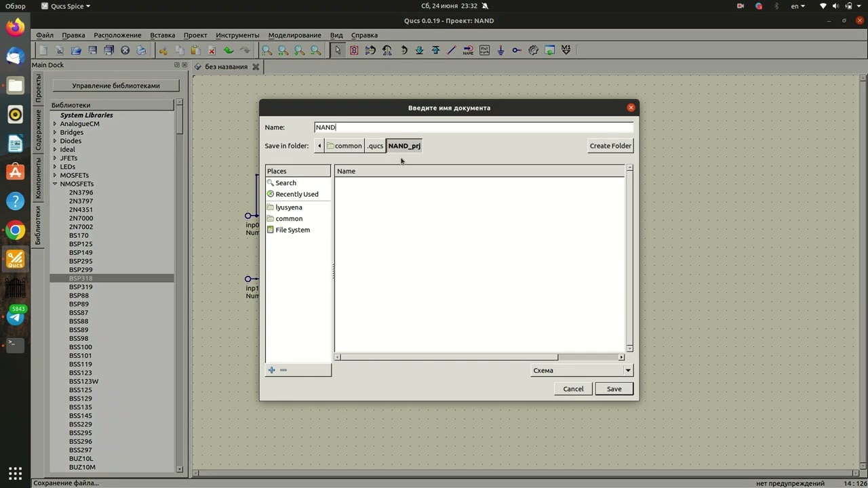Open Google Chrome from the dock
Viewport: 868px width, 488px height.
pos(15,230)
